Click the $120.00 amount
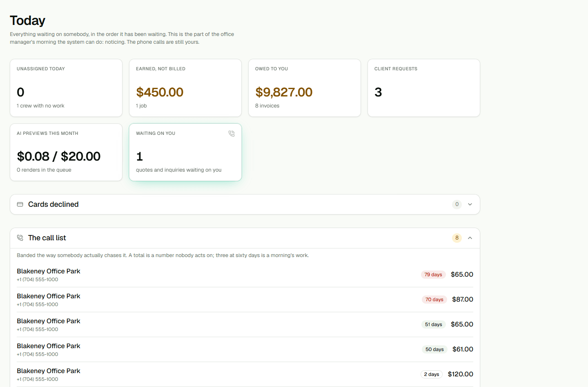Viewport: 588px width, 387px height. (x=461, y=374)
